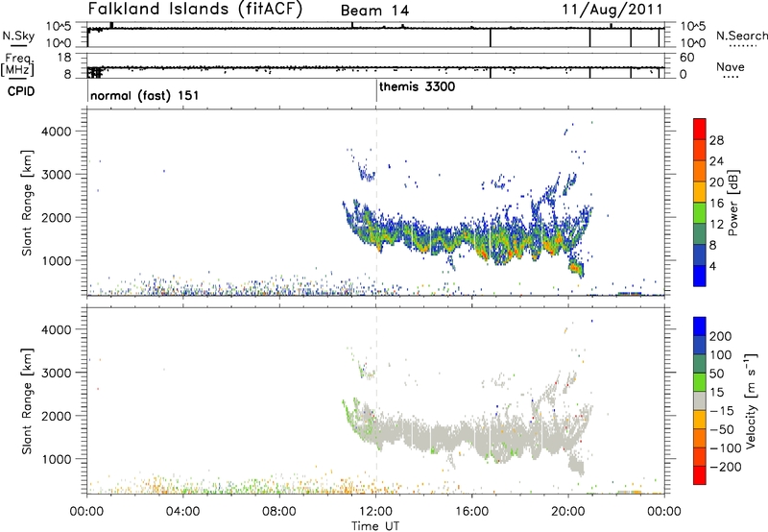Click the 'Time UT' axis title
Viewport: 768px width, 532px height.
tap(375, 526)
